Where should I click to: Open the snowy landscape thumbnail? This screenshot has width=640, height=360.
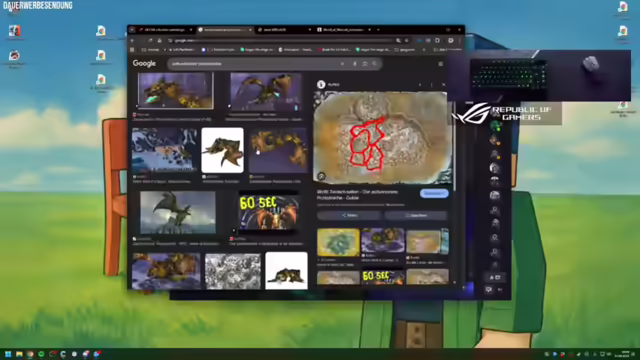point(164,150)
